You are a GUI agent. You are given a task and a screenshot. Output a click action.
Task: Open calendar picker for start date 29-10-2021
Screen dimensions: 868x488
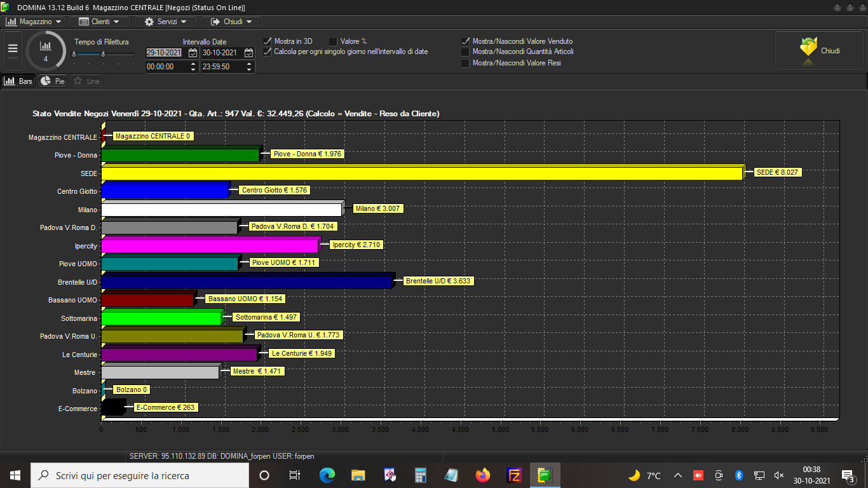point(193,53)
